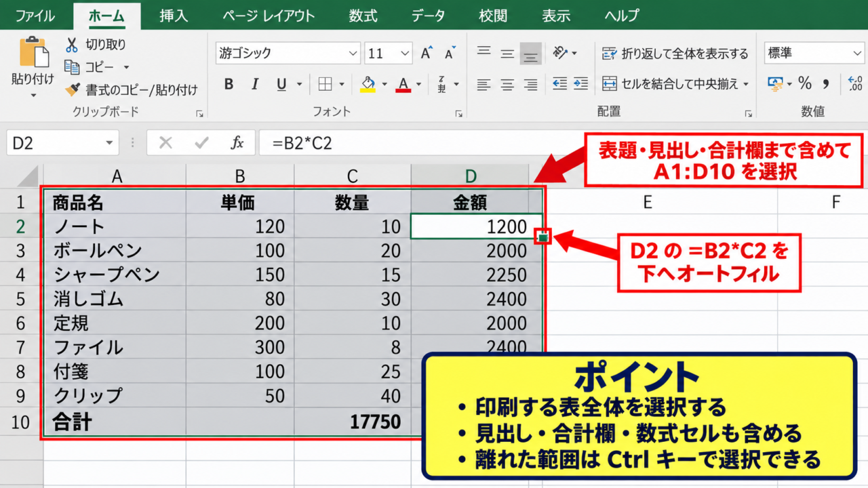Viewport: 868px width, 488px height.
Task: Open the number format 標準 dropdown
Action: pyautogui.click(x=856, y=54)
